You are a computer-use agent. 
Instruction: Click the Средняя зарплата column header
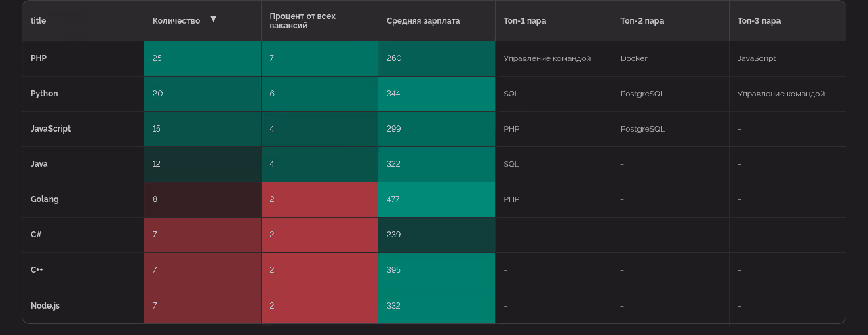tap(423, 21)
